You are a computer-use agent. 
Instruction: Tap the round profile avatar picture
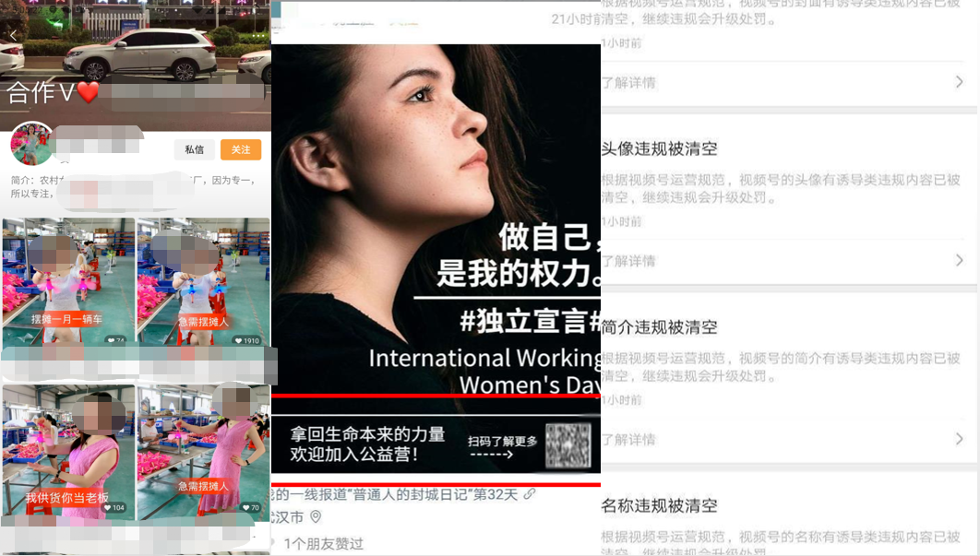point(32,144)
